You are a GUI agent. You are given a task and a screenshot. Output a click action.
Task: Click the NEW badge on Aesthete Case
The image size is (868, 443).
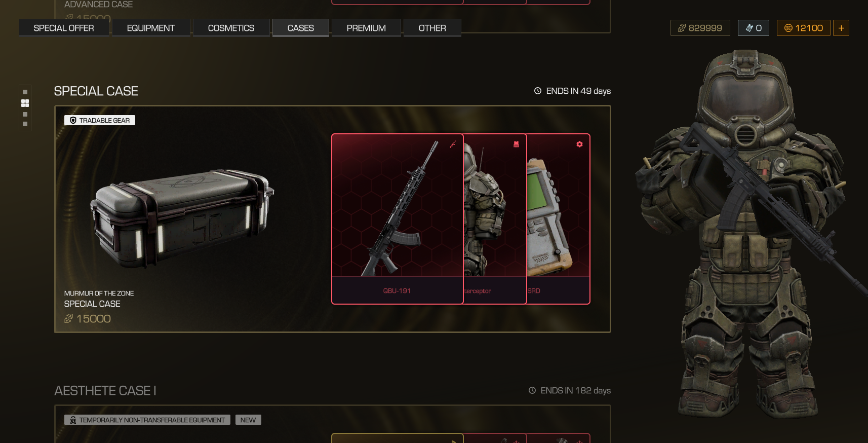248,420
